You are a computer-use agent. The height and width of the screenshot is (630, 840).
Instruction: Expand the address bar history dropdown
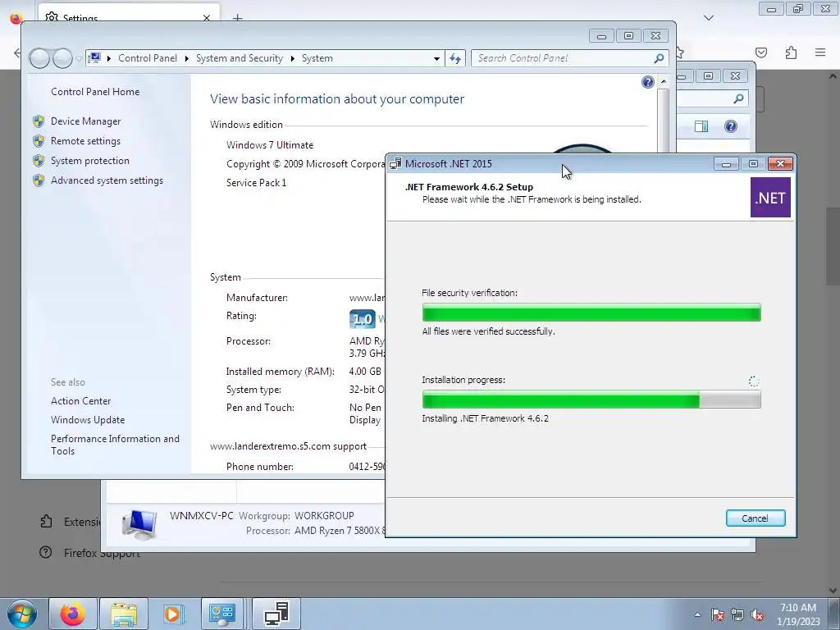[x=436, y=58]
